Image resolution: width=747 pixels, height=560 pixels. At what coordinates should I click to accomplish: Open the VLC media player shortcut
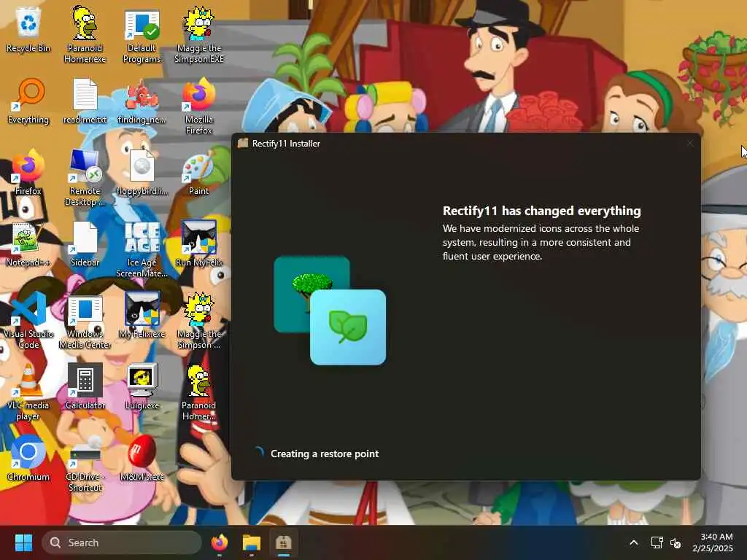pyautogui.click(x=28, y=392)
